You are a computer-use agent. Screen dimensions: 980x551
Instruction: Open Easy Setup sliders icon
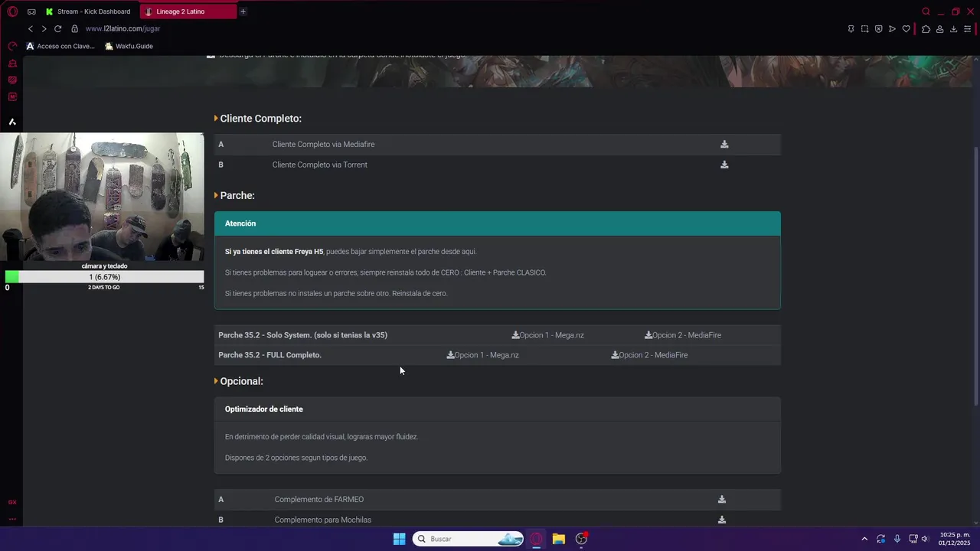[x=968, y=29]
